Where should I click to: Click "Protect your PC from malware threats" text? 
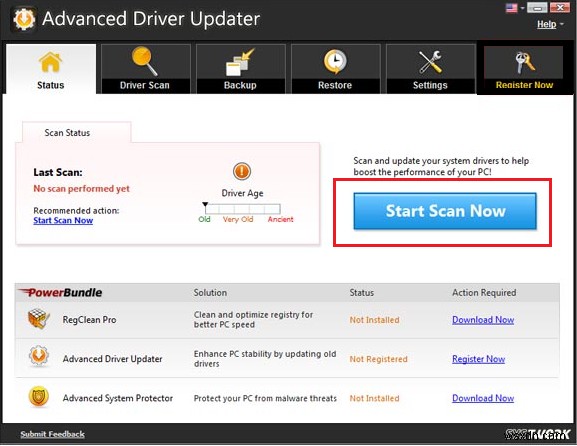(x=265, y=398)
